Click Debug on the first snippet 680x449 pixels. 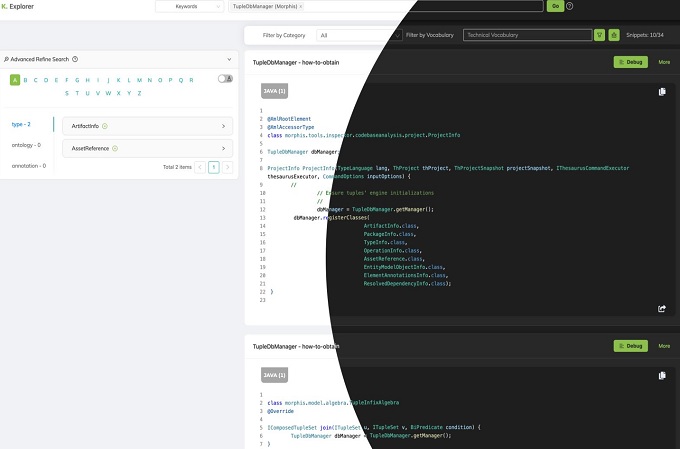click(x=630, y=62)
